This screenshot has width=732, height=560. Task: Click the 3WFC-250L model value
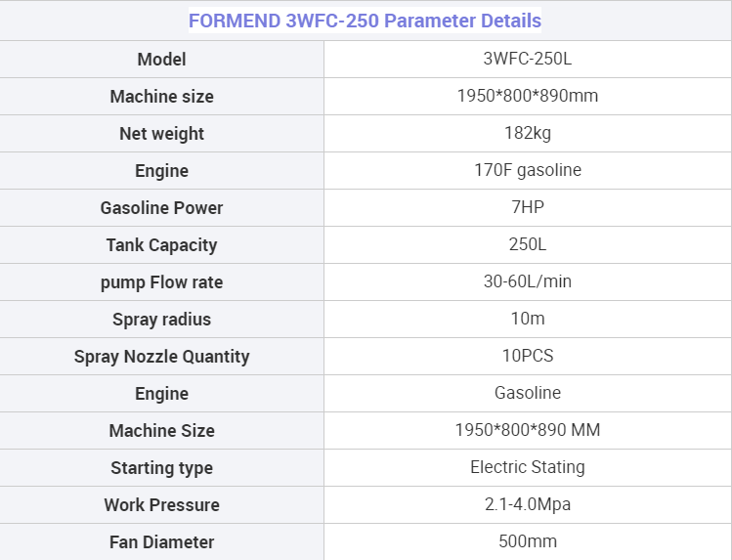coord(527,59)
